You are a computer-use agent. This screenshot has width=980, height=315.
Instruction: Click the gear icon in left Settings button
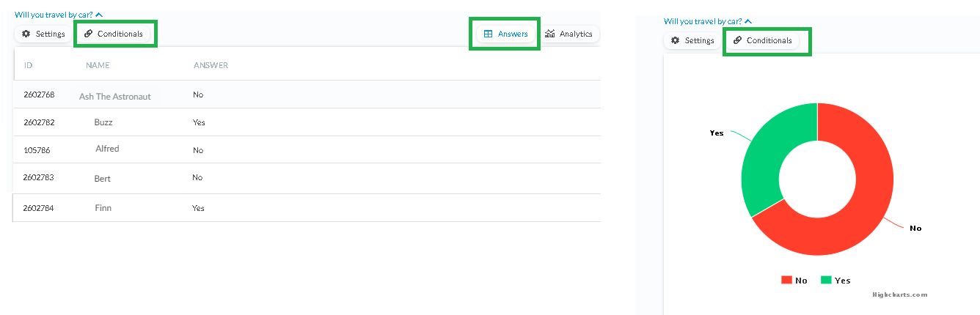click(26, 34)
